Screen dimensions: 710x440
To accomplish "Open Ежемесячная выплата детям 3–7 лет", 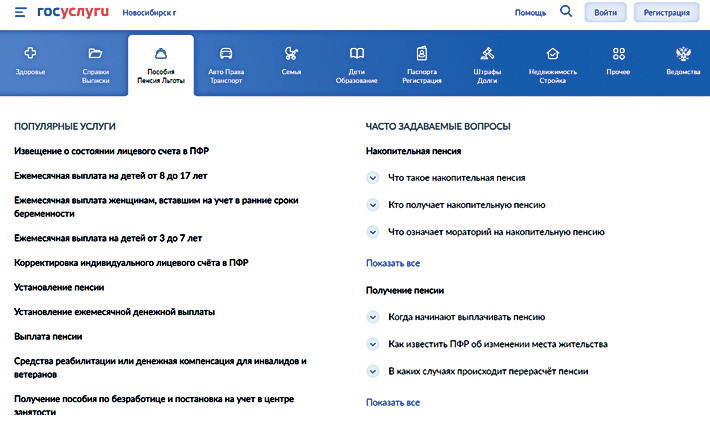I will [x=108, y=238].
